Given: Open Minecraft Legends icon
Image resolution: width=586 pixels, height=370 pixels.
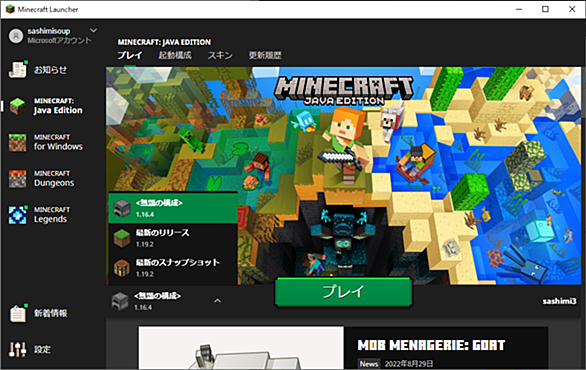Looking at the screenshot, I should coord(18,215).
